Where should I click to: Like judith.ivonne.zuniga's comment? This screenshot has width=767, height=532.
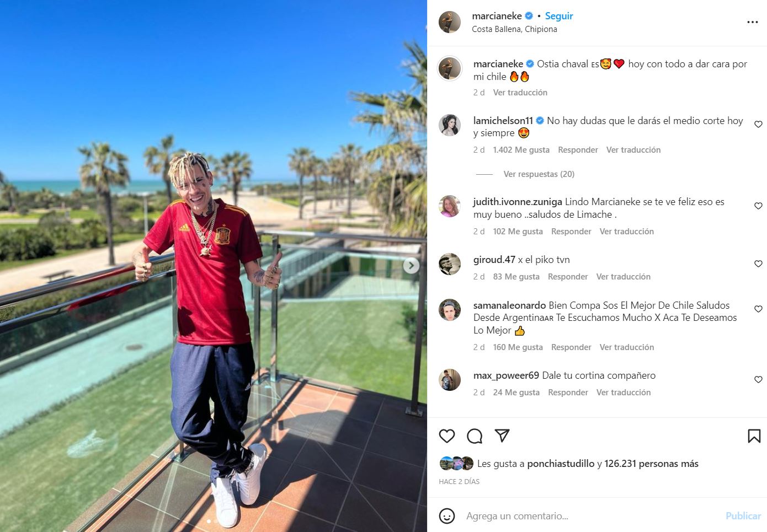point(758,206)
